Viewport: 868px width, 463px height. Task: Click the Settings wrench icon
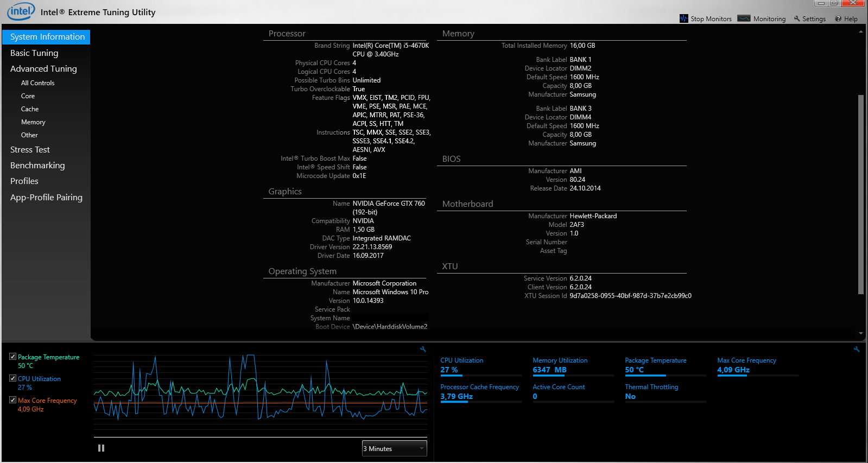pos(797,18)
